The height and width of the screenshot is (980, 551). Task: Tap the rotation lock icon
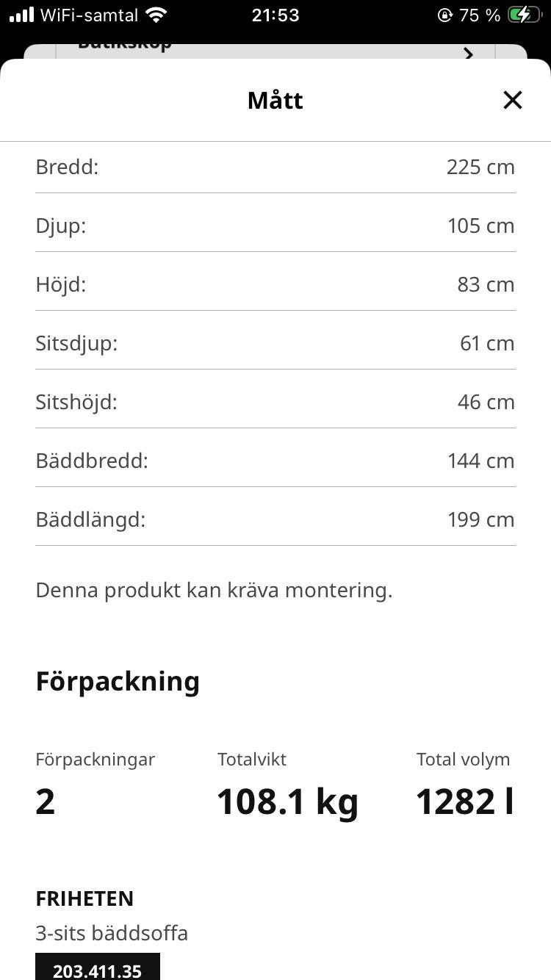pos(444,15)
